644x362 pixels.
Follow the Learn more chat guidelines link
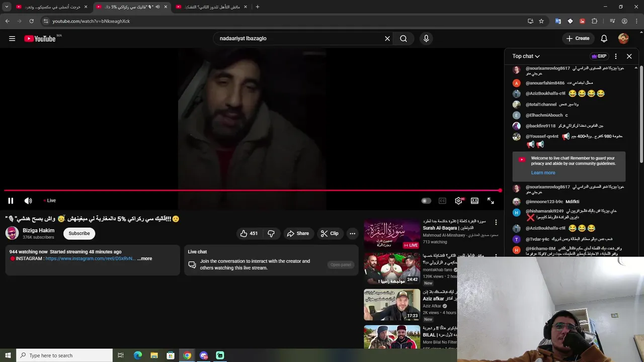pyautogui.click(x=543, y=172)
